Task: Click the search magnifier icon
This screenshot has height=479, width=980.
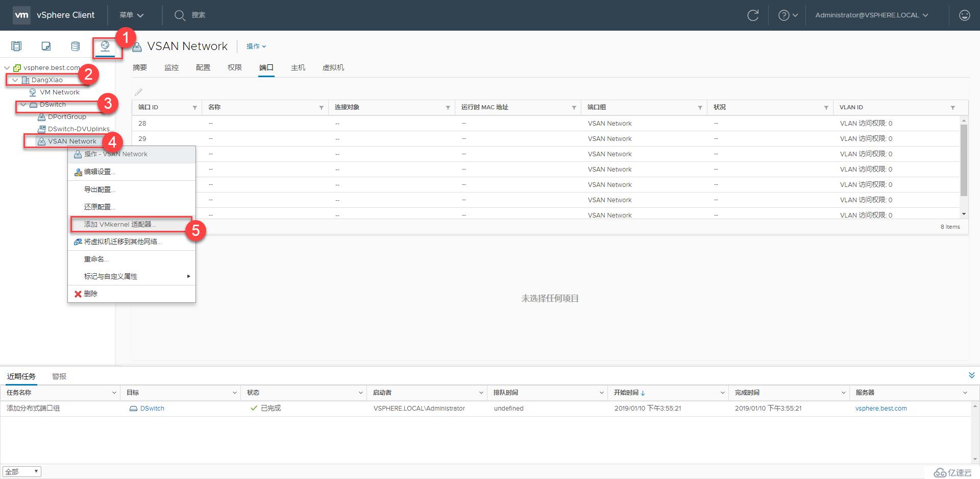Action: 179,15
